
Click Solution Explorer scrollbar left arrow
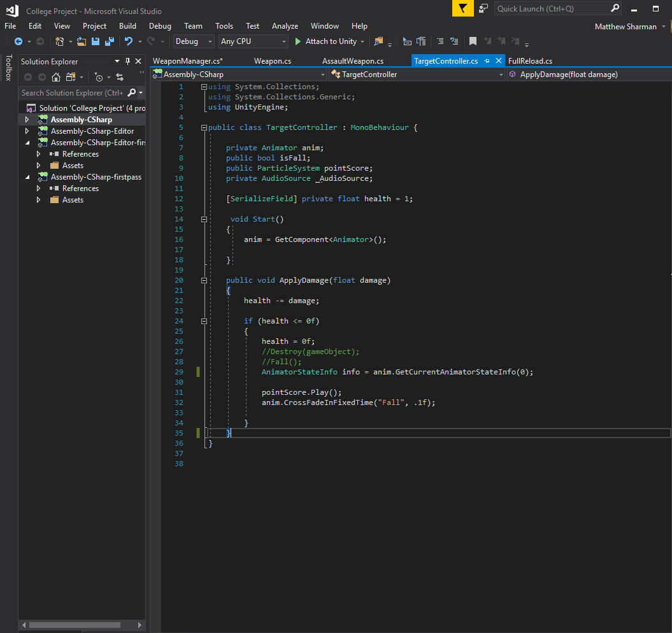click(x=24, y=625)
